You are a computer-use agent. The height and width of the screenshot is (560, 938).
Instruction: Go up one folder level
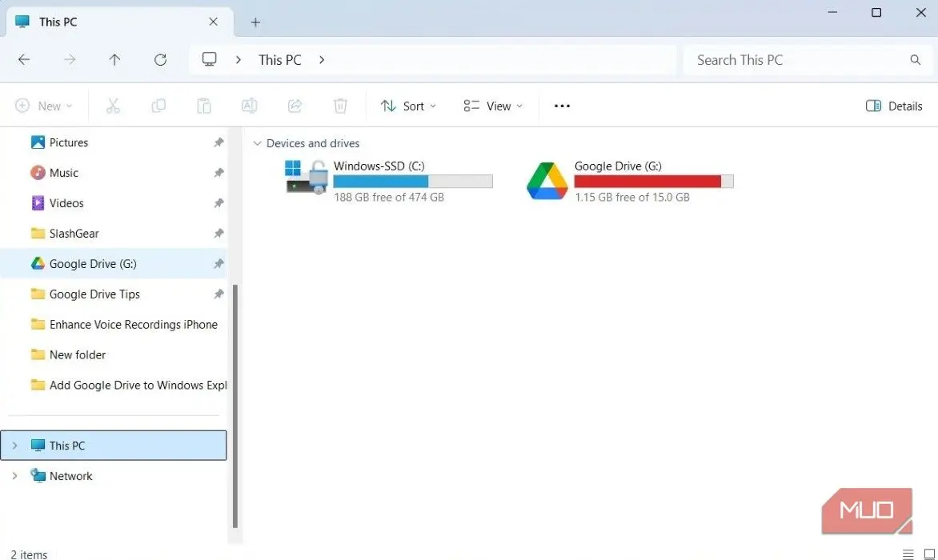coord(114,59)
